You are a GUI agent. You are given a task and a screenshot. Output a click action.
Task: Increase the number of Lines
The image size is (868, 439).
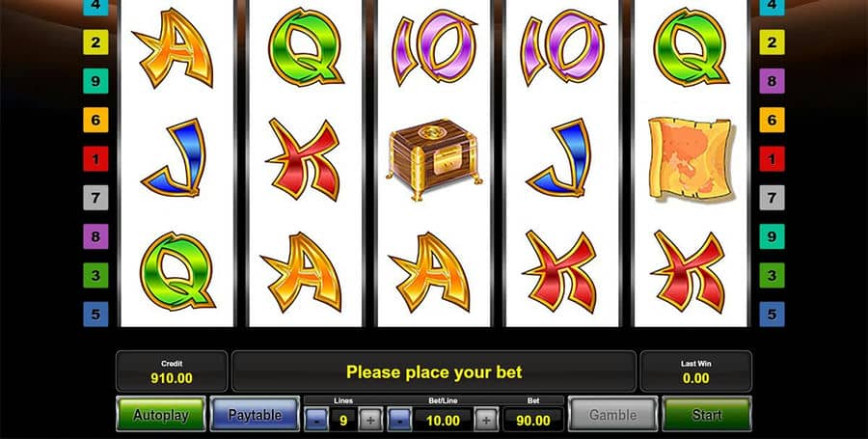coord(370,420)
